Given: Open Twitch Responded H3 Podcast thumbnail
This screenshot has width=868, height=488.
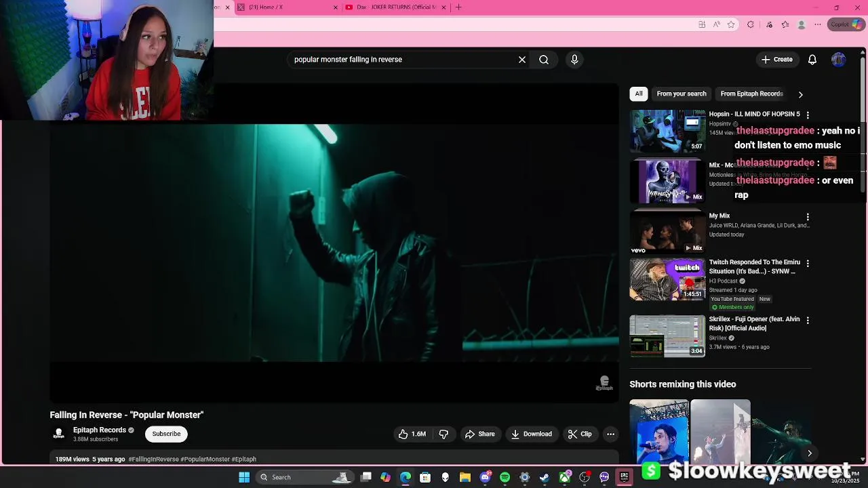Looking at the screenshot, I should [667, 279].
